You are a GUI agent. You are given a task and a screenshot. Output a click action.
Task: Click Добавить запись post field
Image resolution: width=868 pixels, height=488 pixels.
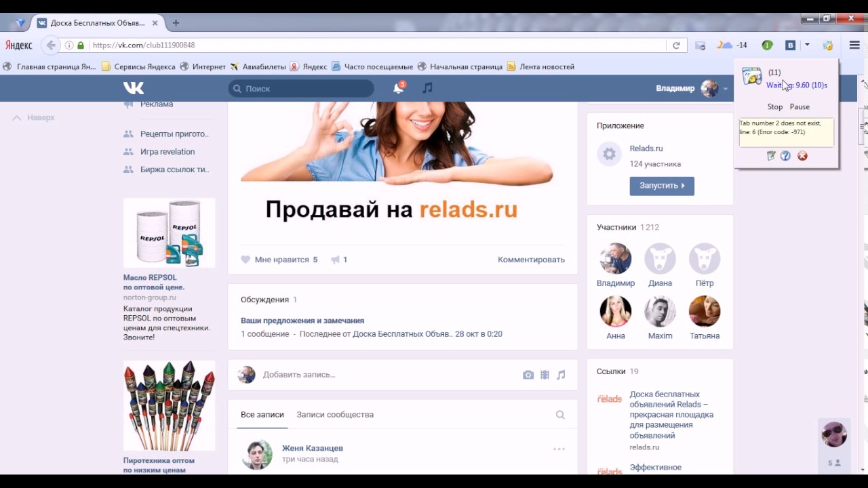[x=299, y=375]
